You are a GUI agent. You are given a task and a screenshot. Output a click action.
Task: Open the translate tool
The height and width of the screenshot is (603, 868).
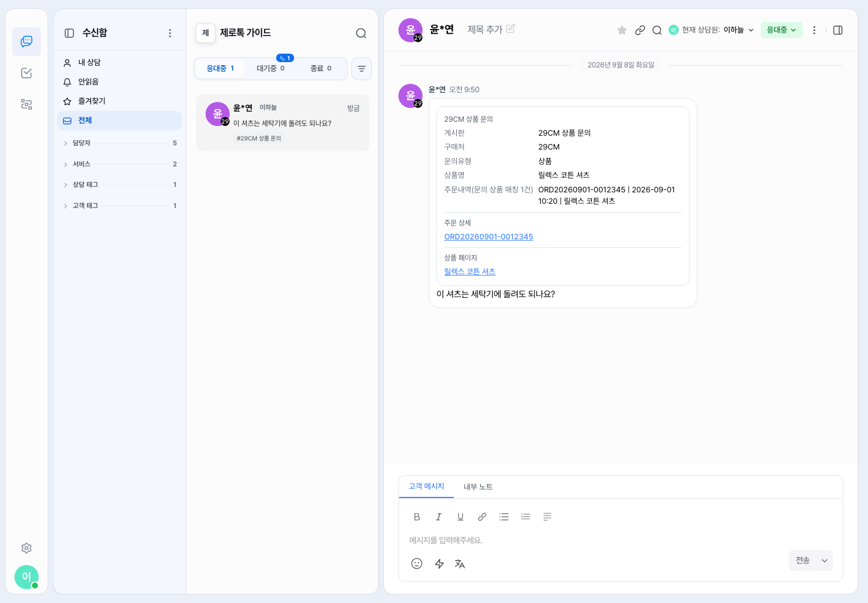pos(460,563)
